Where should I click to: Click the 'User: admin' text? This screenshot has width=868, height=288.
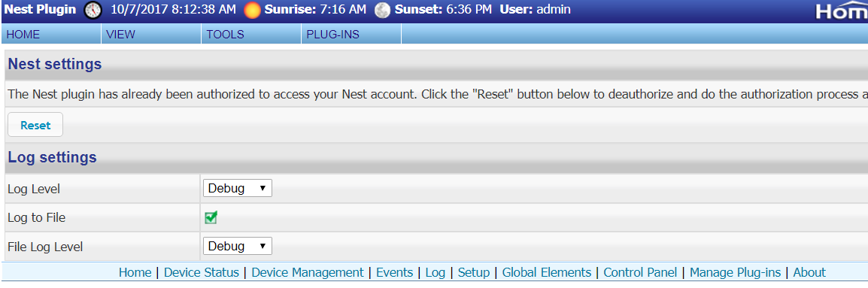pos(536,10)
